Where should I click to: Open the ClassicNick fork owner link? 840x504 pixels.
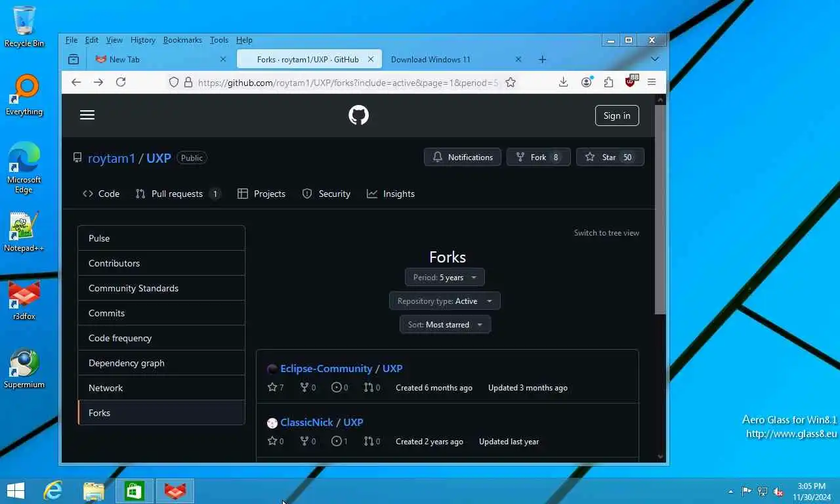click(x=306, y=423)
